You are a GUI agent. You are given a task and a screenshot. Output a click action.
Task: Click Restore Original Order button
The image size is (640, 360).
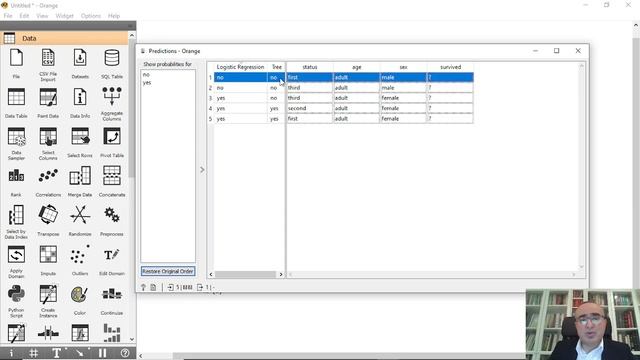pos(168,271)
